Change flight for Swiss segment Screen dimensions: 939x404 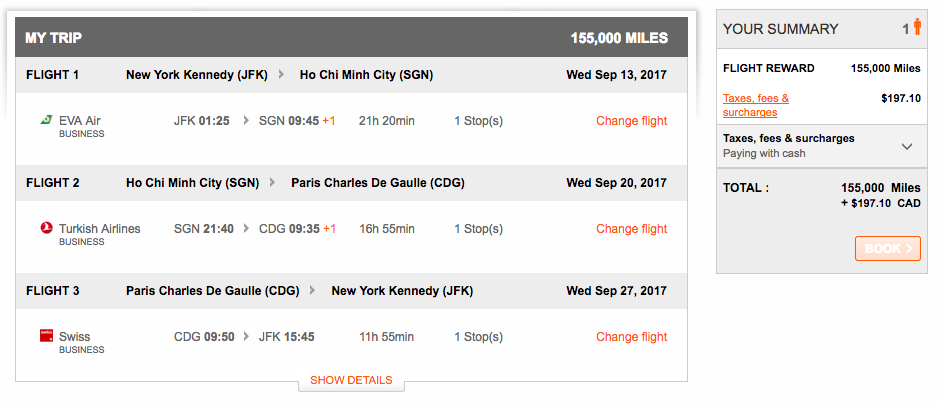click(631, 336)
